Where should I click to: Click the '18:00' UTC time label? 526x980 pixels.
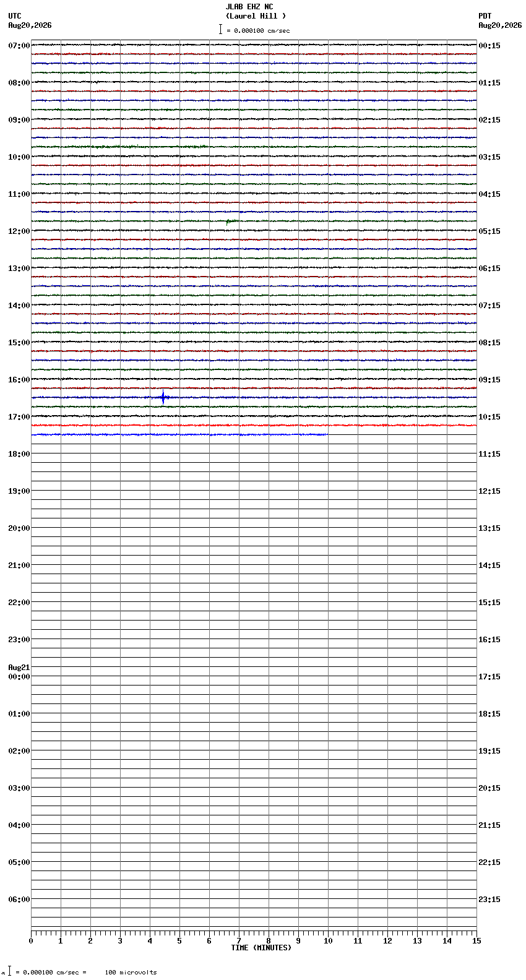pos(19,454)
